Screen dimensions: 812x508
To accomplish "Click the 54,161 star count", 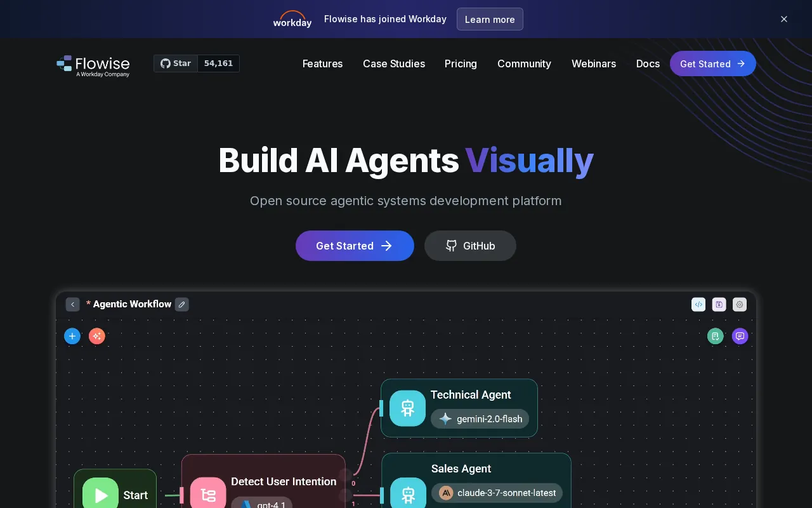I will [218, 63].
